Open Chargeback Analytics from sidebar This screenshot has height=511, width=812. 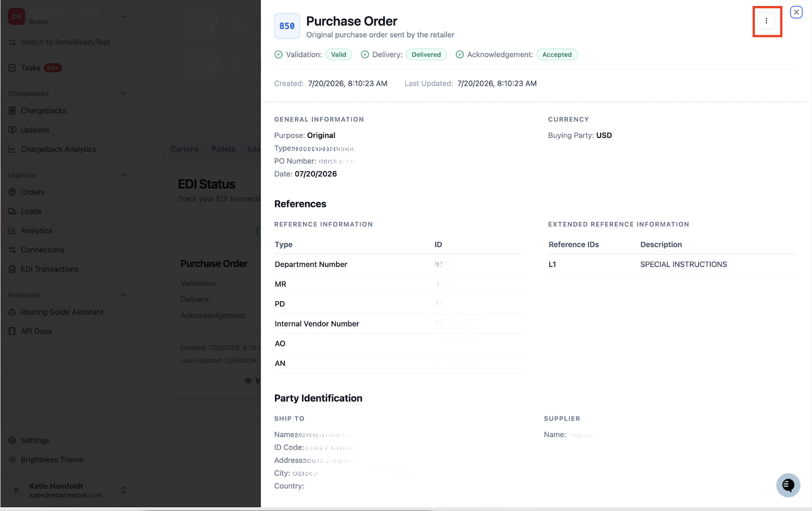tap(58, 149)
